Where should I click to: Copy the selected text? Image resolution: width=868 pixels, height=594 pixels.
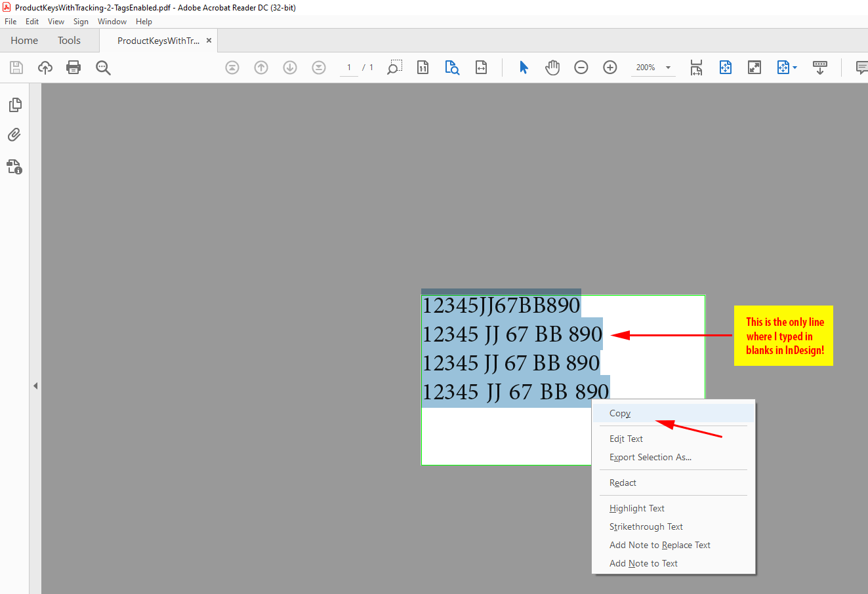click(619, 413)
